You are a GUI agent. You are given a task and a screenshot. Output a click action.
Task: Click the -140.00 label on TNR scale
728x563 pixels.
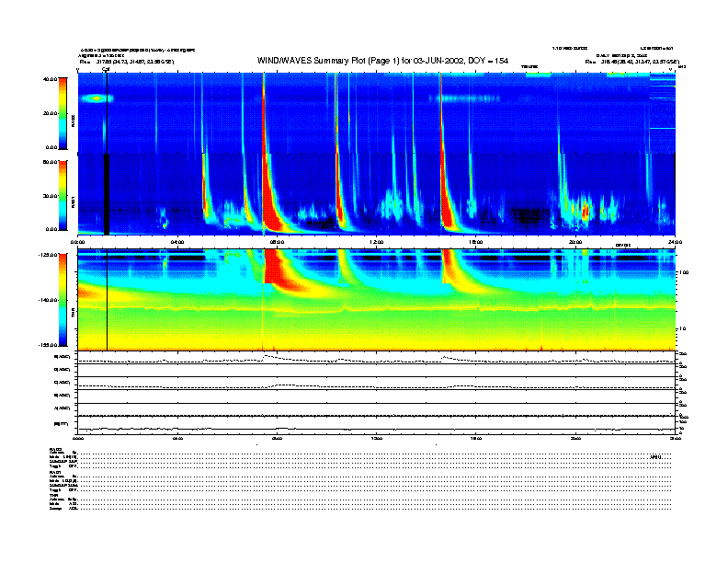coord(49,300)
